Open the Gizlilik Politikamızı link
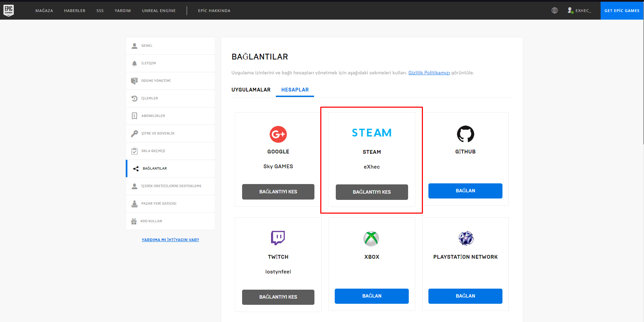This screenshot has width=644, height=322. 429,73
